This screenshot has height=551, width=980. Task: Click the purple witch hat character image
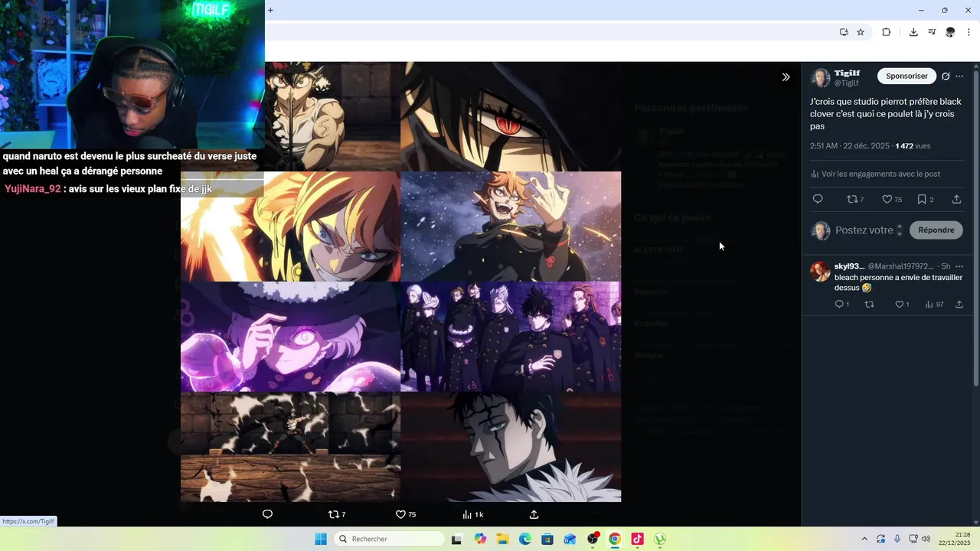[x=290, y=337]
